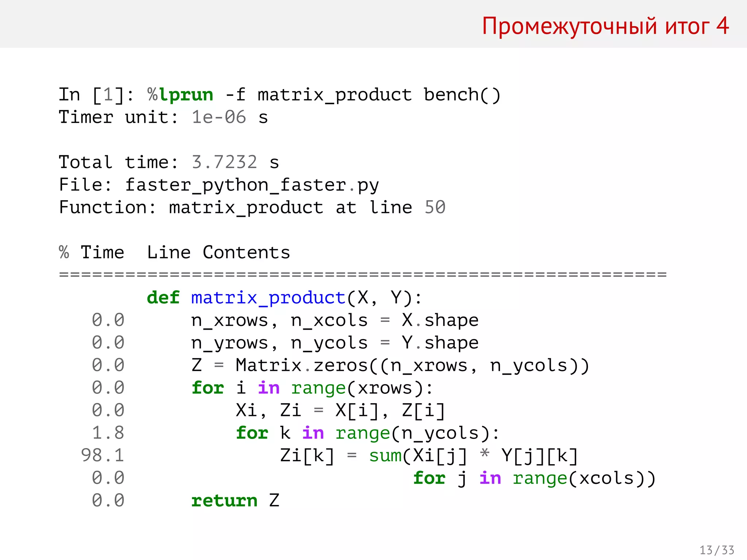Click the slide page number '13/33'
The image size is (747, 560).
[717, 550]
